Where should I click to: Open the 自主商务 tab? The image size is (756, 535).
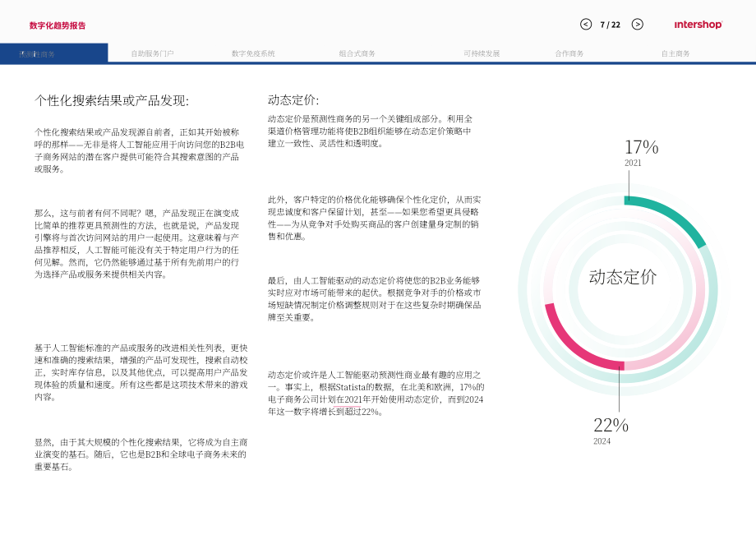coord(675,53)
